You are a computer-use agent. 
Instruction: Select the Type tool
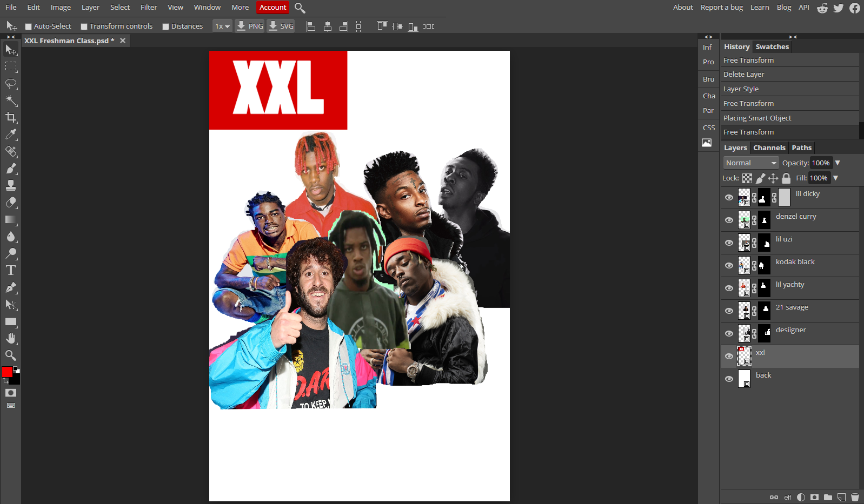pyautogui.click(x=11, y=270)
